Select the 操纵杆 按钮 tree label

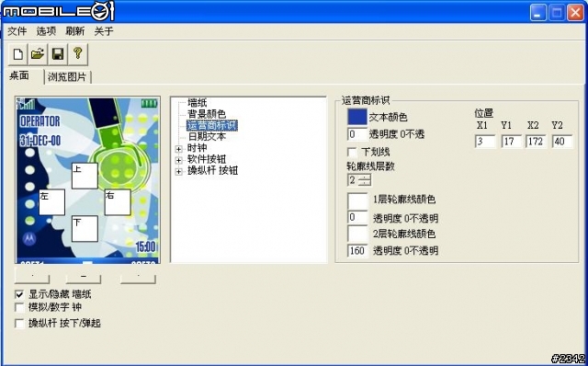212,171
